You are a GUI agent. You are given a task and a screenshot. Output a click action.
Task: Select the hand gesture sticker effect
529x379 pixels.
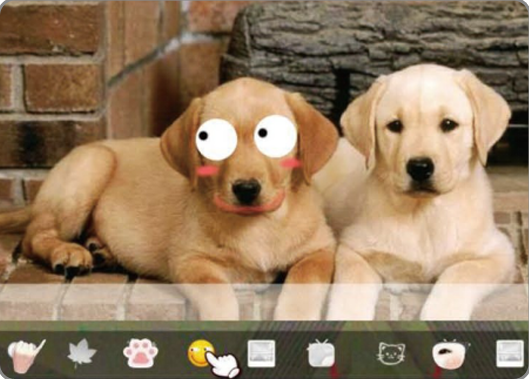click(x=26, y=355)
